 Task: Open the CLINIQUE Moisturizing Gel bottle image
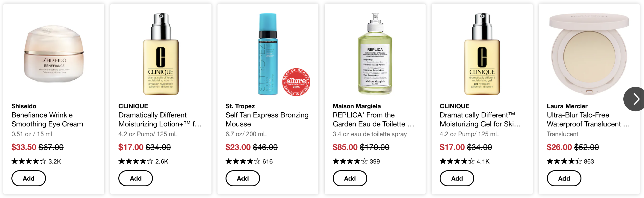point(482,54)
